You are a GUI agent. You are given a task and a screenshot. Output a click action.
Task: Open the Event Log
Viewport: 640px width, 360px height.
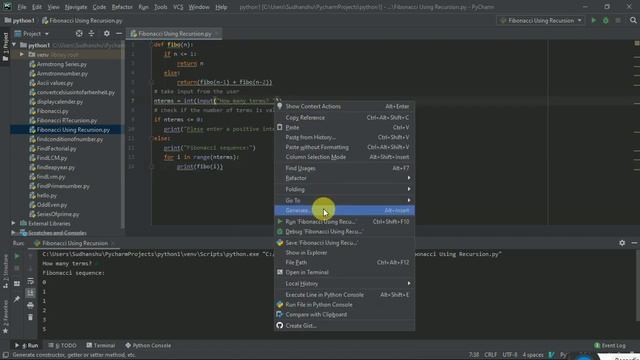click(x=610, y=345)
